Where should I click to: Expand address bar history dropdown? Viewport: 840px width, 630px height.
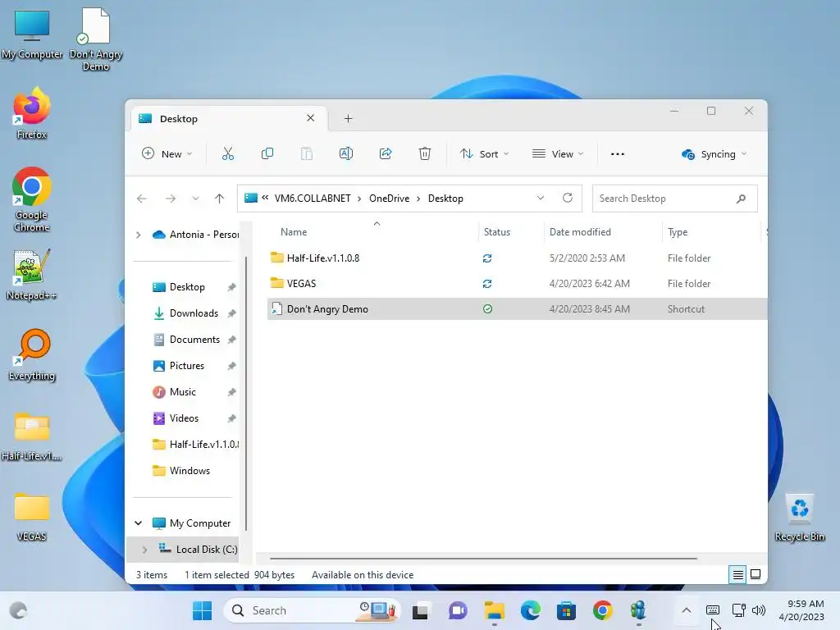point(541,198)
